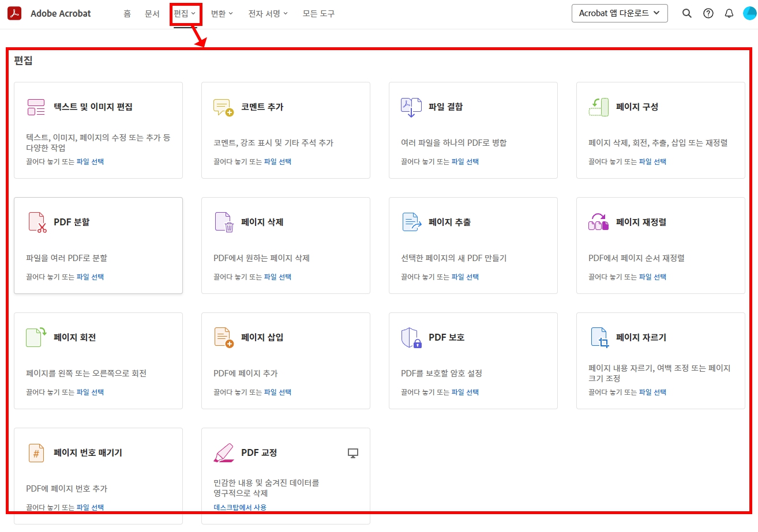Open the help question mark icon
Image resolution: width=758 pixels, height=532 pixels.
tap(708, 13)
